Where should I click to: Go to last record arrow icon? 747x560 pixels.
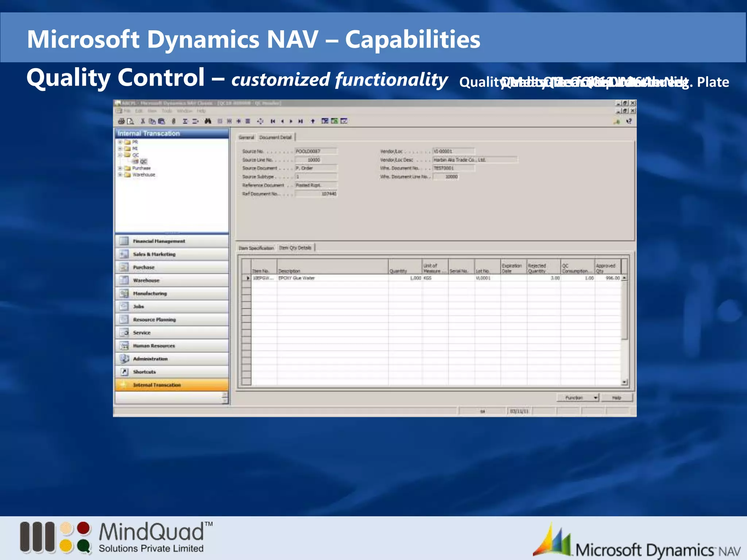(x=301, y=121)
